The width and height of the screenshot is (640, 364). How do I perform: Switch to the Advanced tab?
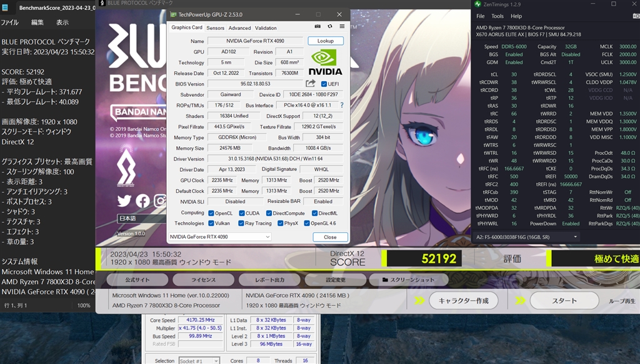click(239, 28)
